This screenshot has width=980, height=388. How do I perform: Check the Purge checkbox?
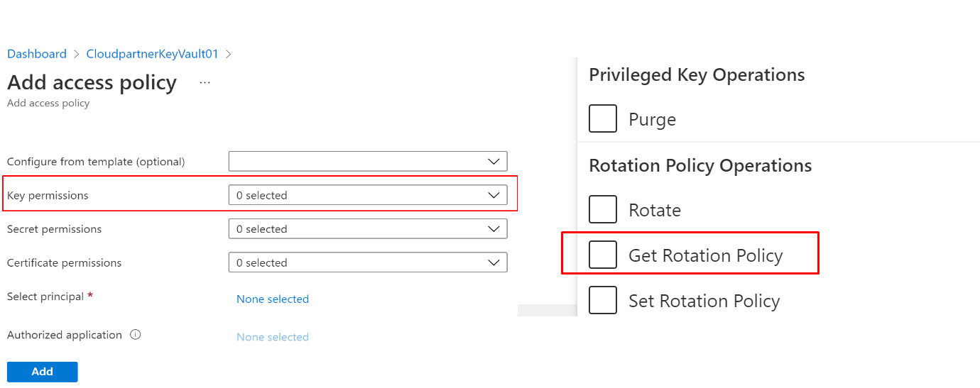pos(603,118)
